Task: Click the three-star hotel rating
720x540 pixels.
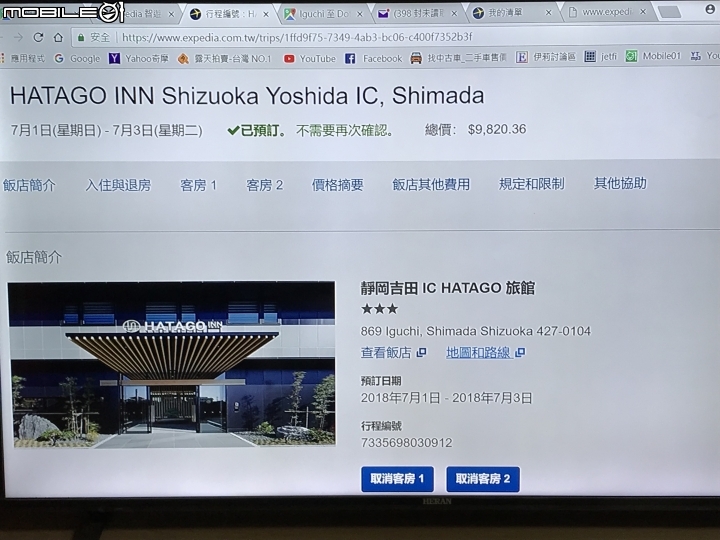Action: pos(380,309)
